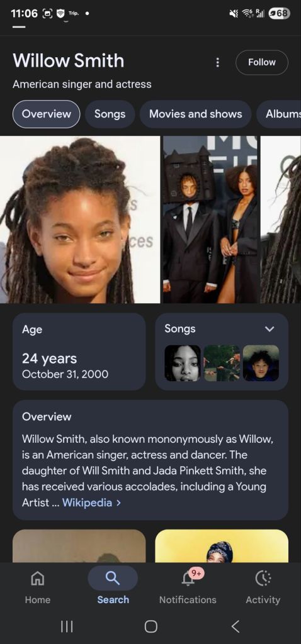This screenshot has width=301, height=644.
Task: Switch to Movies and shows tab
Action: 195,114
